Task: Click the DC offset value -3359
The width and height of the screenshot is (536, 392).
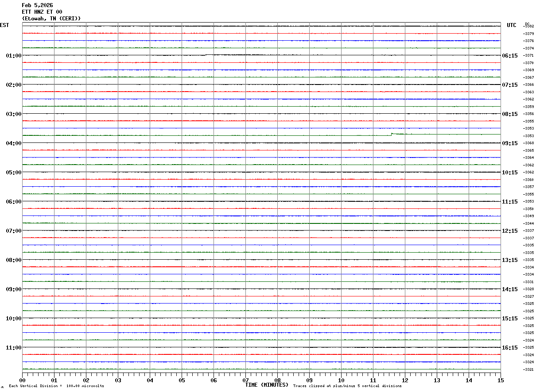Action: tap(528, 107)
